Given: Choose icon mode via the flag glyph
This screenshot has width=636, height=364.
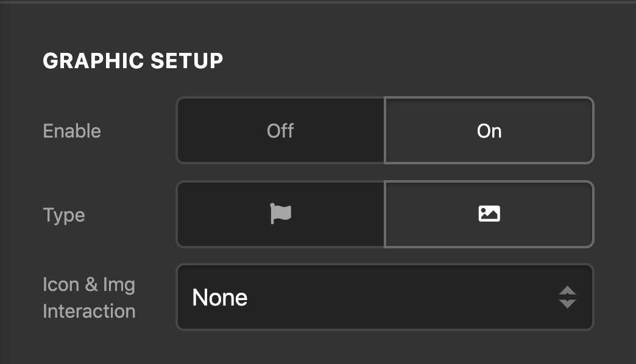Looking at the screenshot, I should 281,214.
